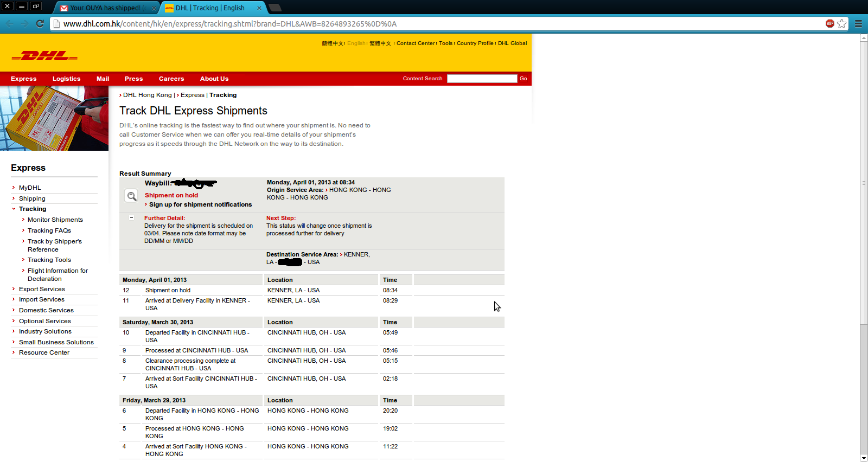This screenshot has height=462, width=868.
Task: Expand Optional Services
Action: coord(45,321)
